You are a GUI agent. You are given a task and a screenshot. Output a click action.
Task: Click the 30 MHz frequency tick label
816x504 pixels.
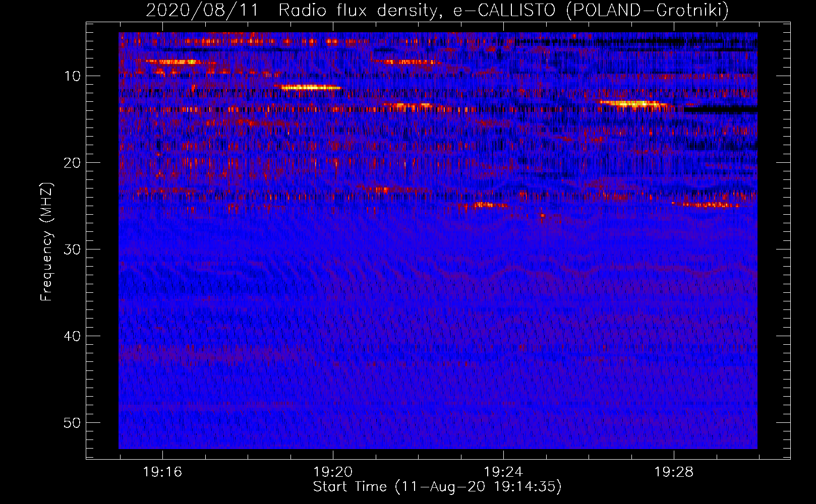[73, 249]
